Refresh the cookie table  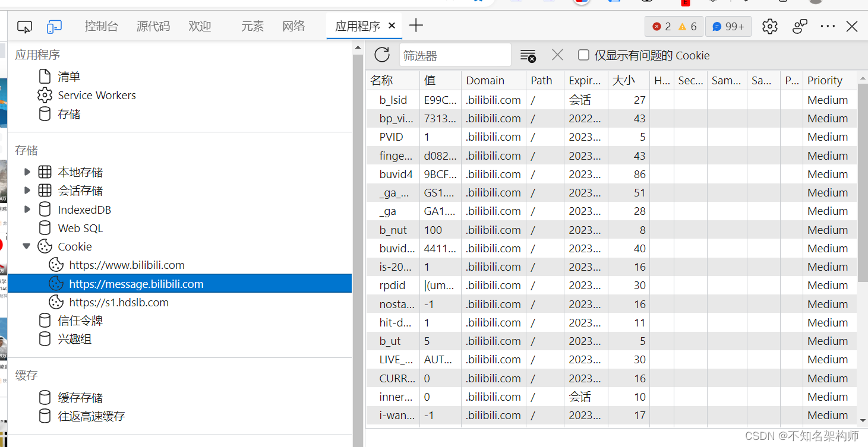(x=382, y=55)
